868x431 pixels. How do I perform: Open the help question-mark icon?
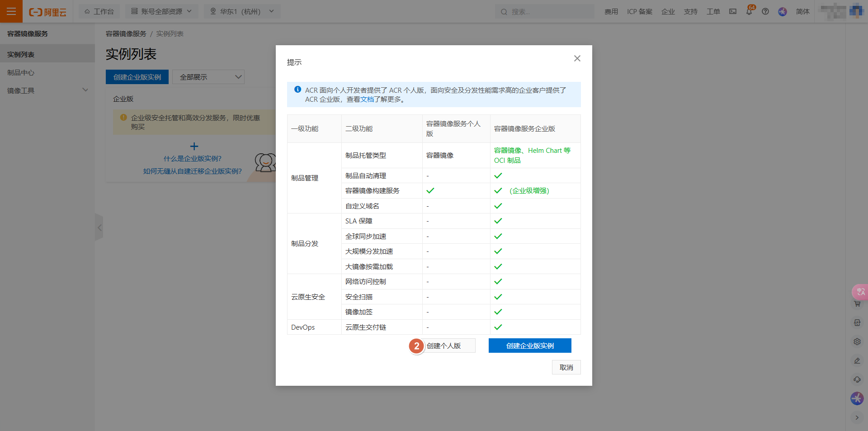click(765, 12)
